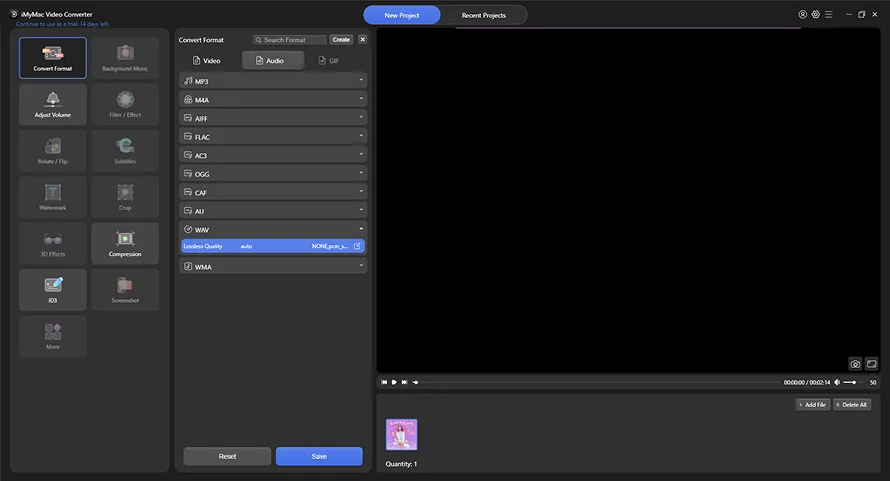The image size is (890, 481).
Task: Capture snapshot with preview camera icon
Action: [855, 364]
